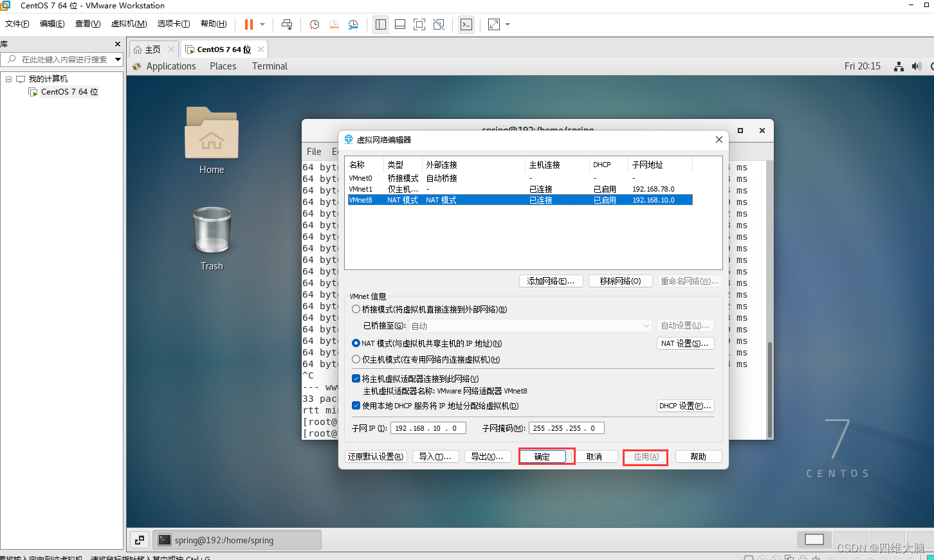Open the snapshot manager

pos(353,24)
